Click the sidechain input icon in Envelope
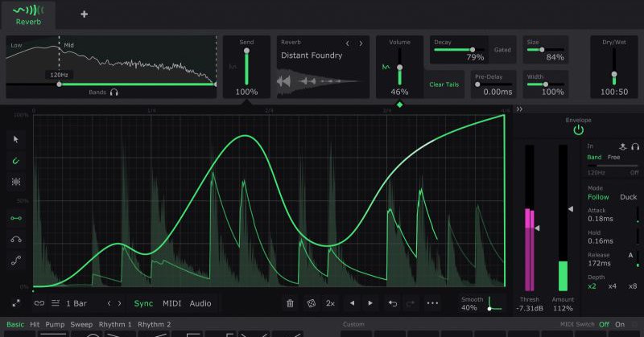The width and height of the screenshot is (644, 337). coord(623,146)
